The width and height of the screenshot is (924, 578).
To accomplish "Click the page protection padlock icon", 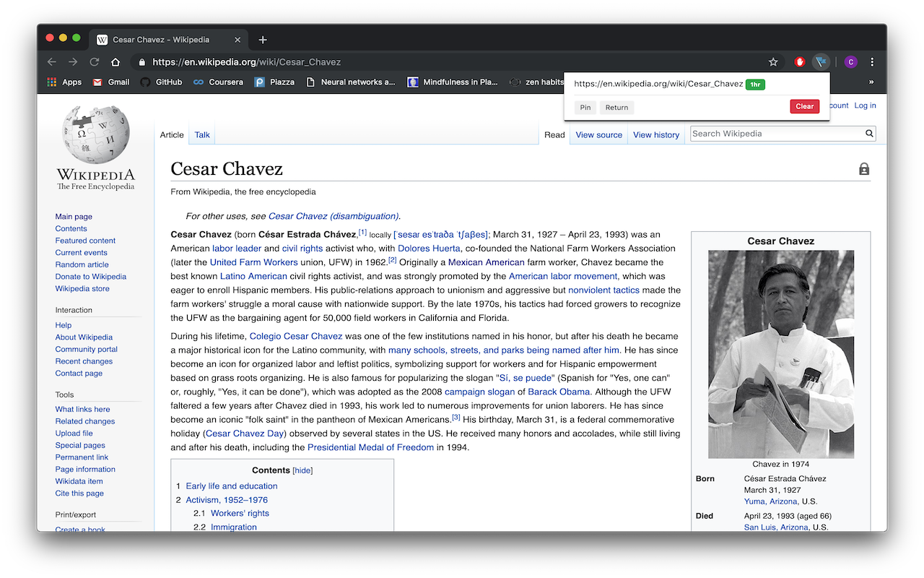I will coord(864,169).
